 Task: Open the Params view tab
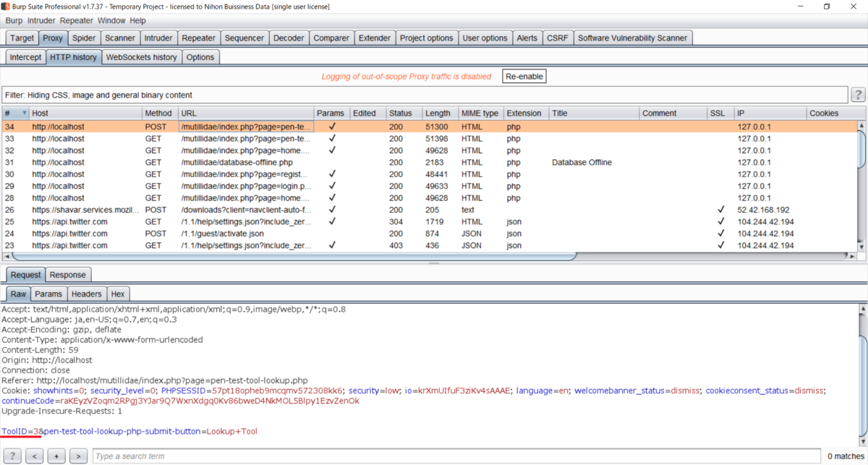click(x=48, y=294)
